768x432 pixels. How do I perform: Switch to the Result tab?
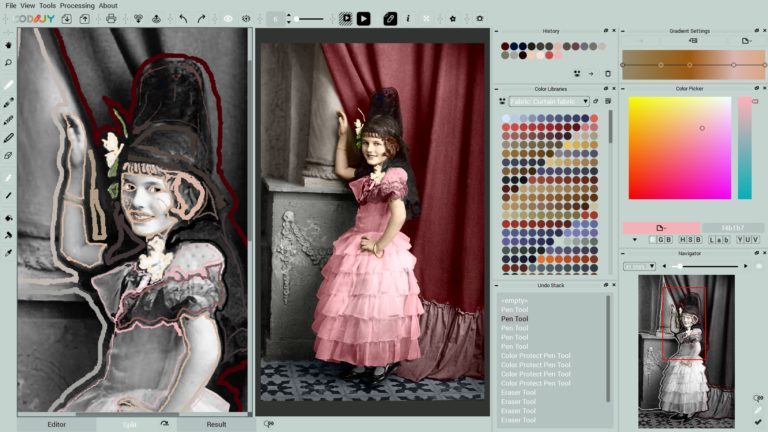click(216, 424)
